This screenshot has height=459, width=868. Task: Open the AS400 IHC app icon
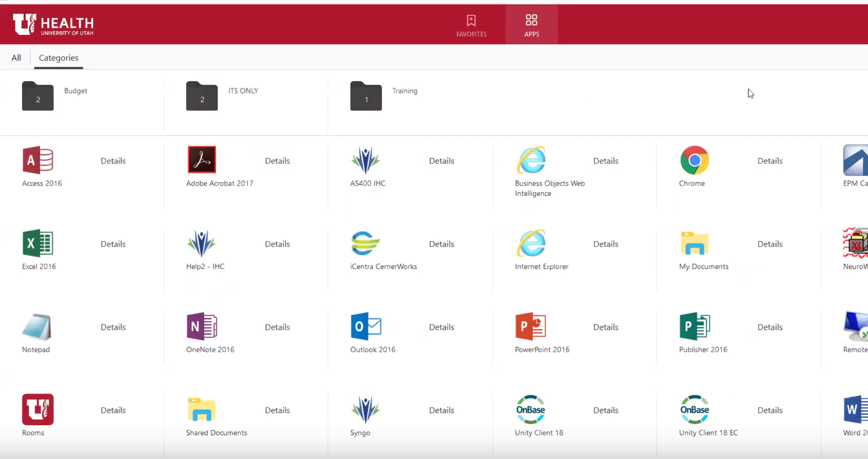365,160
